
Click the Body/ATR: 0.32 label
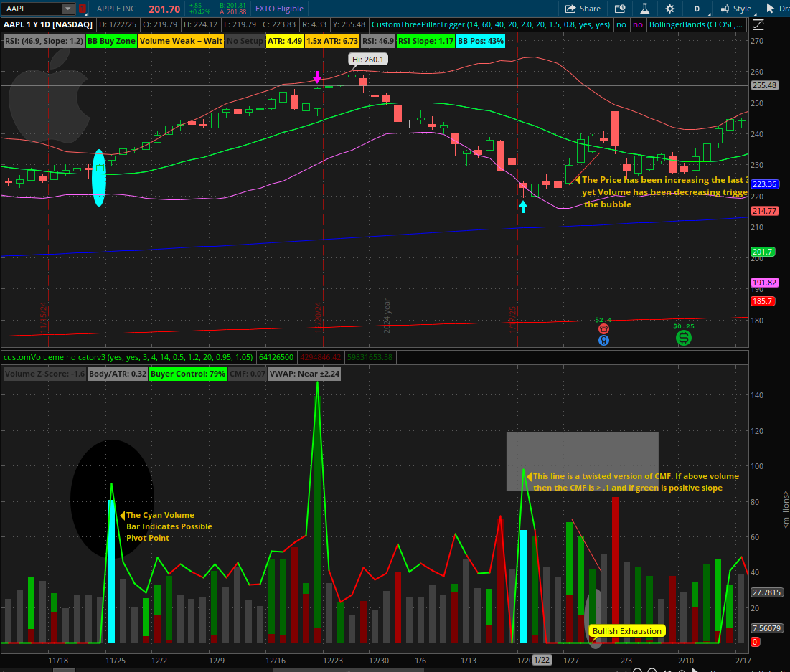click(118, 374)
